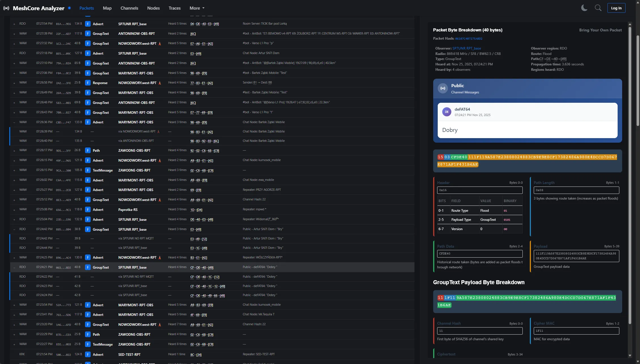This screenshot has width=640, height=364.
Task: Click the MeshCore Analyzer radio logo
Action: tap(6, 8)
